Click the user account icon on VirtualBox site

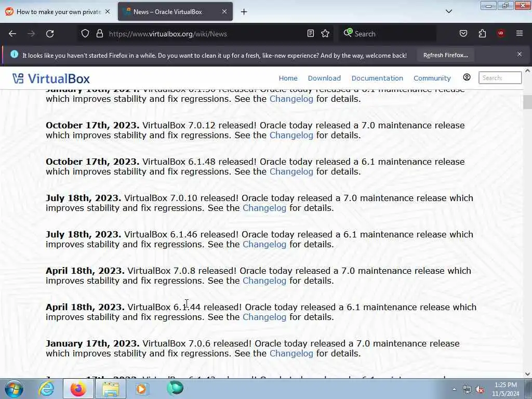(467, 77)
